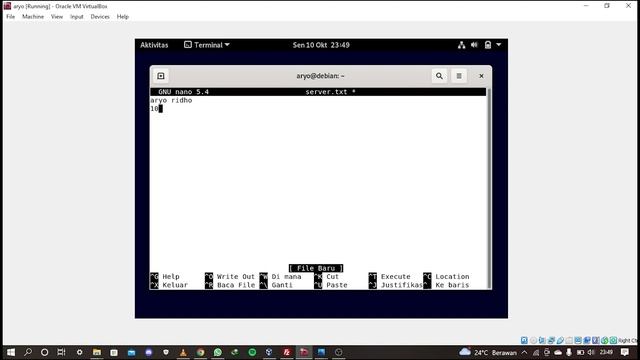The height and width of the screenshot is (360, 640).
Task: Open Aktivitas overview in GNOME top bar
Action: pos(154,45)
